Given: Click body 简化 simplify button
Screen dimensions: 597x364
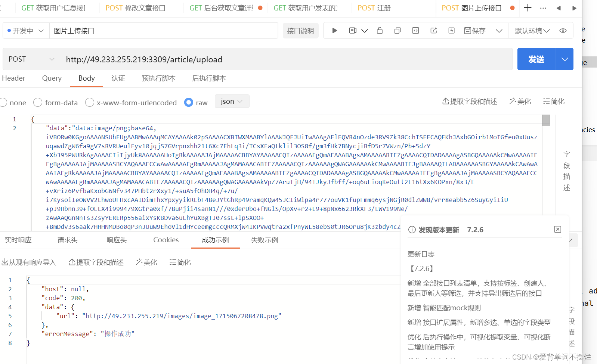Looking at the screenshot, I should [554, 101].
